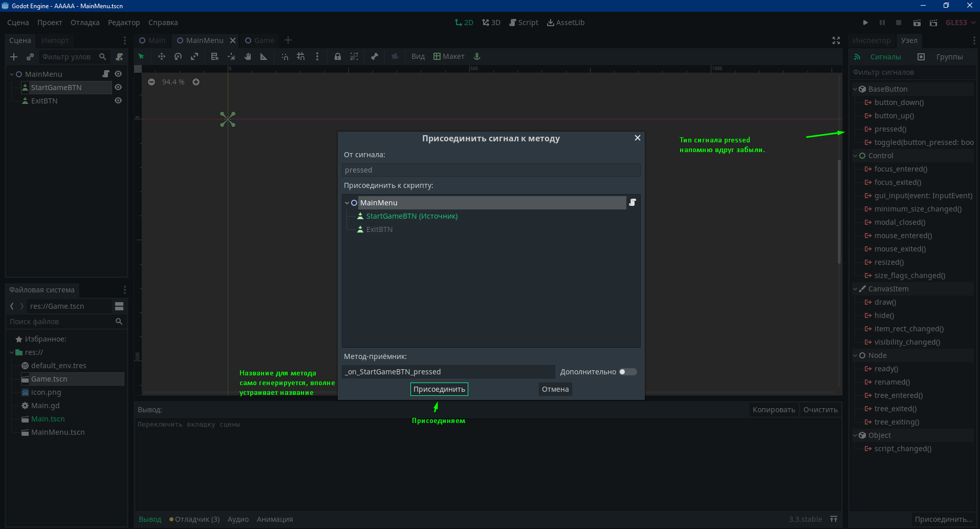This screenshot has height=529, width=980.
Task: Toggle visibility of StartGameBTN node
Action: 118,87
